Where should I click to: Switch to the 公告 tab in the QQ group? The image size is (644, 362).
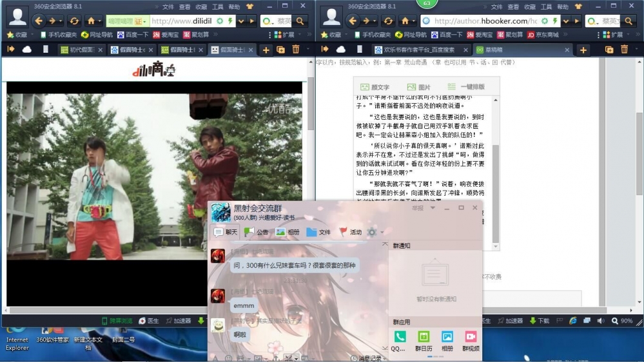[257, 232]
